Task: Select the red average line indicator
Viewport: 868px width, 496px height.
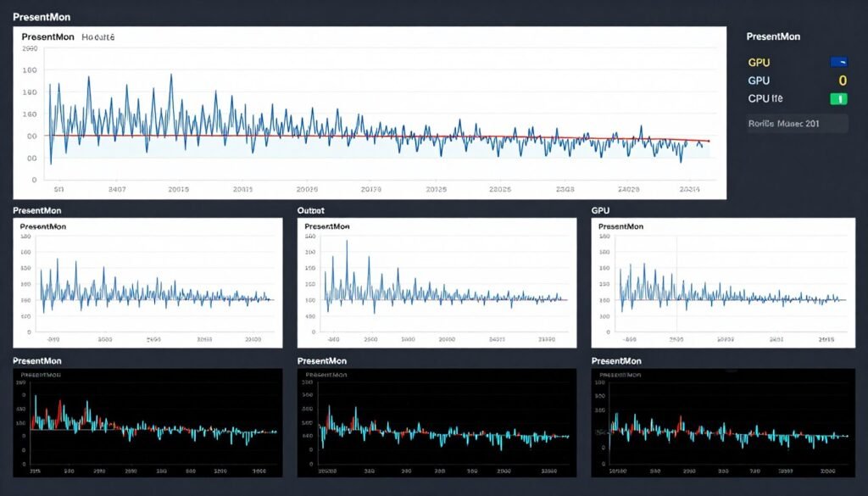Action: (x=381, y=134)
